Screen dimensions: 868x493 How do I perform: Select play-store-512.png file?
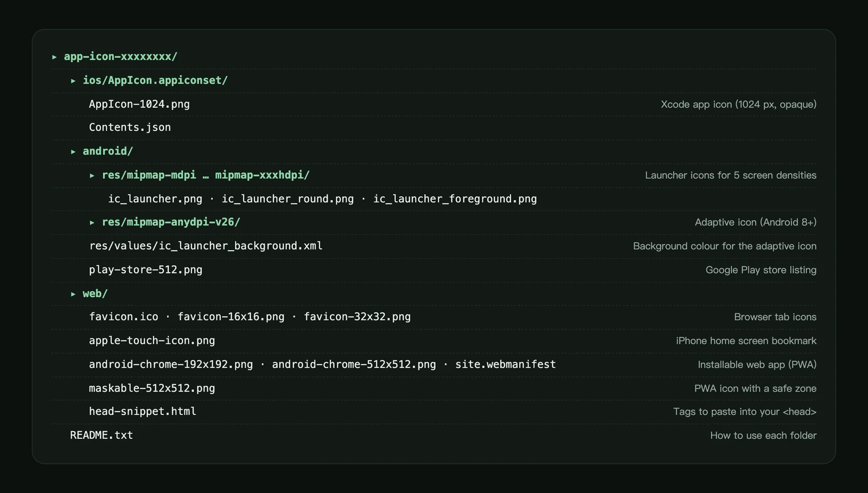(145, 270)
